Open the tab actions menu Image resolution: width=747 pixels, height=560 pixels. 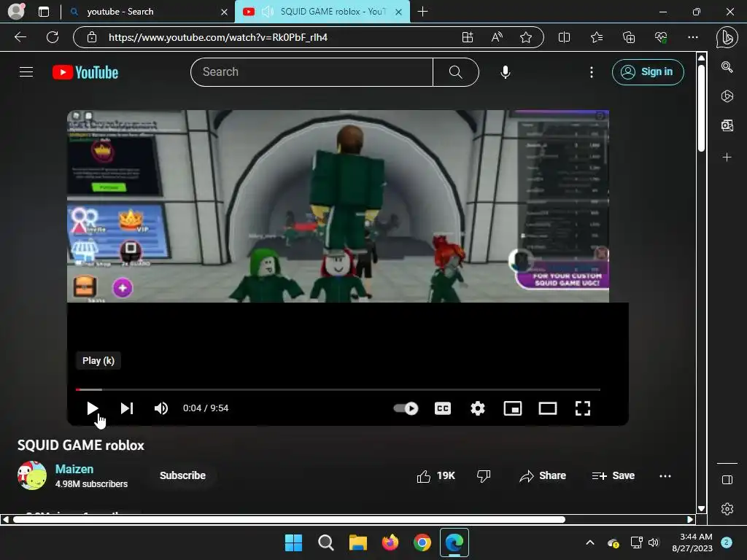tap(44, 12)
